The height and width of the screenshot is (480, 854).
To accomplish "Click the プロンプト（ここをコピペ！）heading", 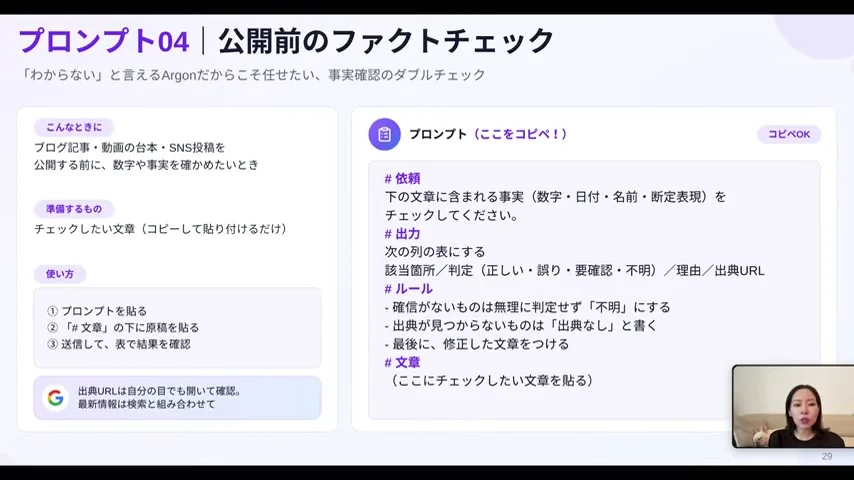I will click(488, 134).
